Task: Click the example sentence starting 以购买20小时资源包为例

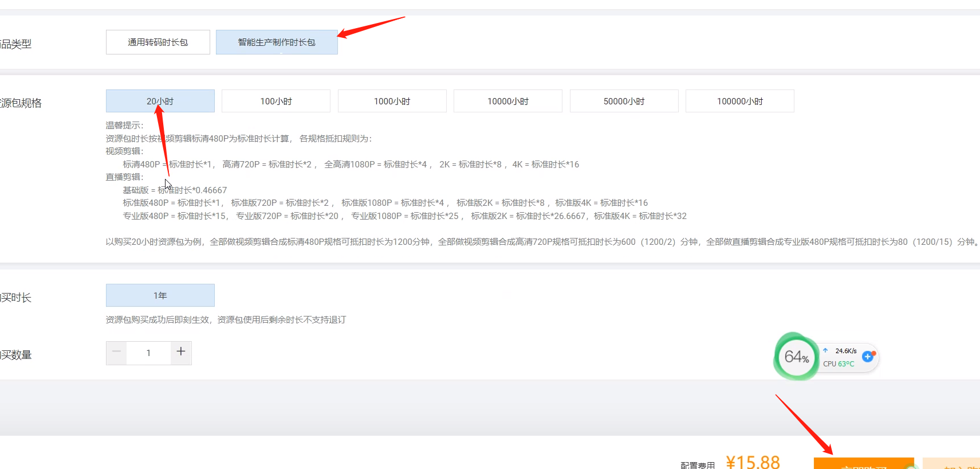Action: [542, 241]
